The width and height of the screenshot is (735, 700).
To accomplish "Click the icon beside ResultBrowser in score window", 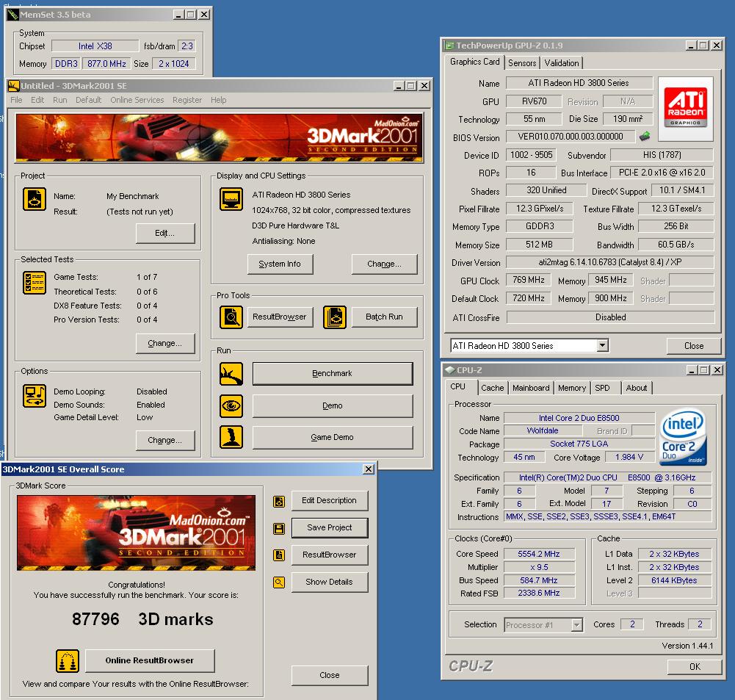I will tap(279, 555).
